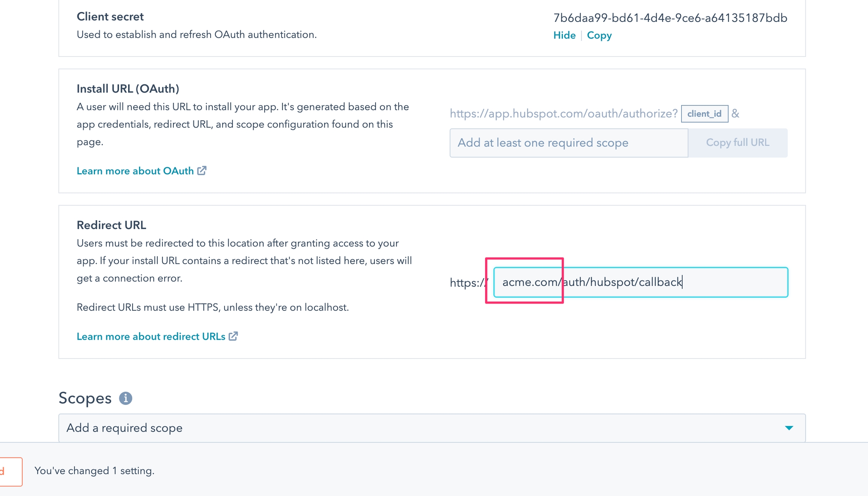Click the "You've changed 1 setting" message
The width and height of the screenshot is (868, 496).
point(94,471)
